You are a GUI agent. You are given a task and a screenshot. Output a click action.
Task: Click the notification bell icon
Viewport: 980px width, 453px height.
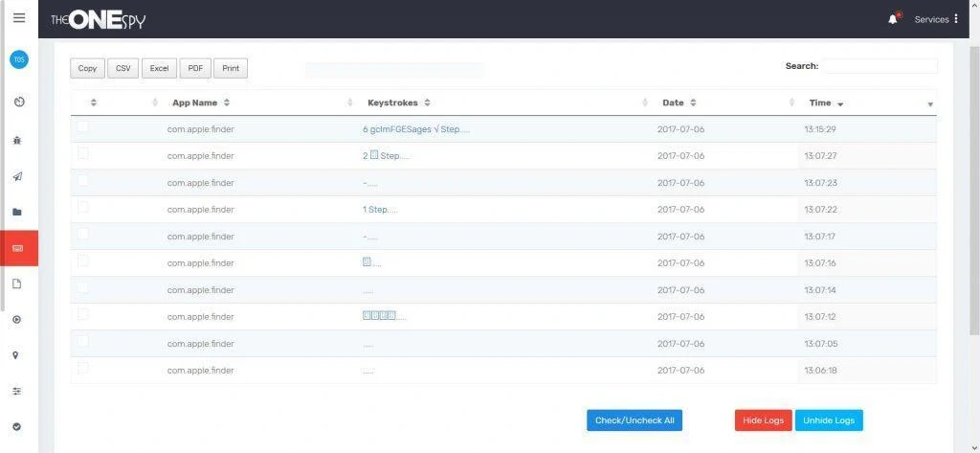click(x=893, y=19)
